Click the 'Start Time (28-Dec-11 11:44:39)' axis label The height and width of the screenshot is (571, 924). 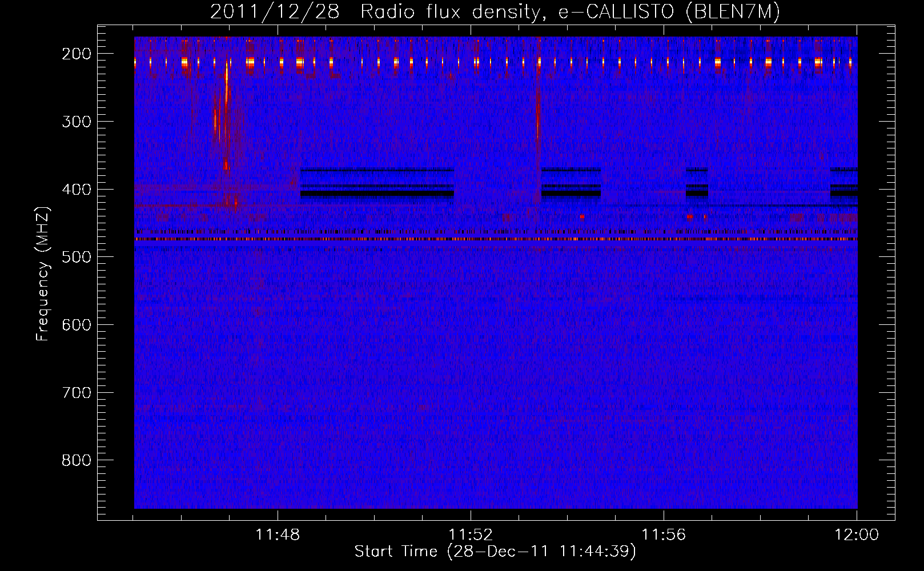coord(495,552)
